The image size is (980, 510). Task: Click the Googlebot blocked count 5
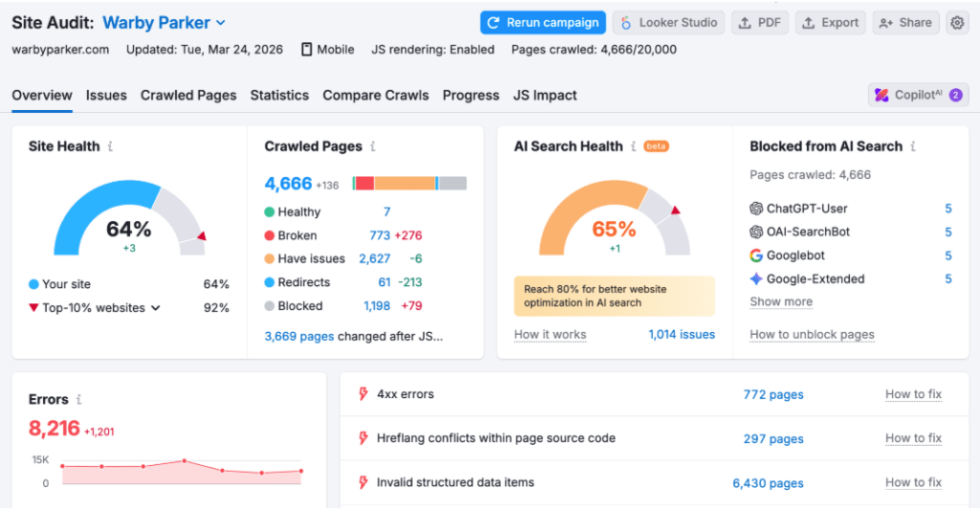(x=948, y=255)
